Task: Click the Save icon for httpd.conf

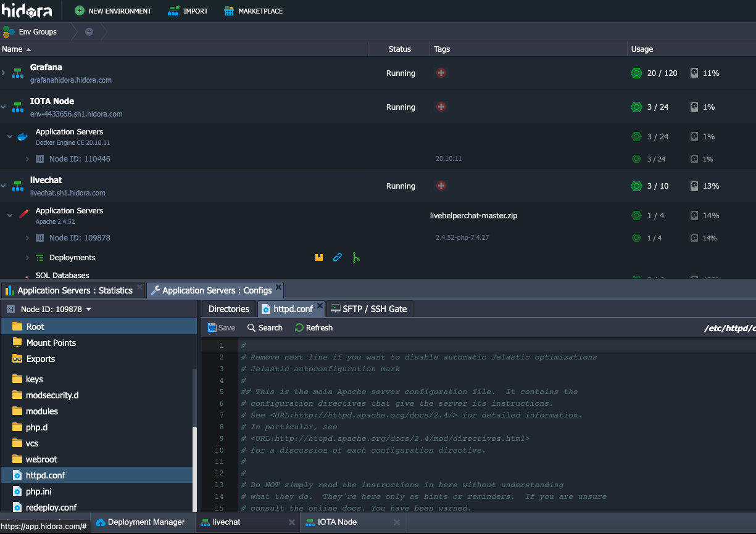Action: point(220,327)
